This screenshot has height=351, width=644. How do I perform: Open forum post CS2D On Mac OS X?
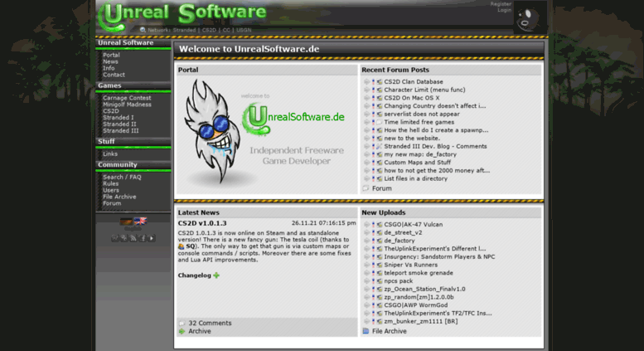pyautogui.click(x=412, y=98)
